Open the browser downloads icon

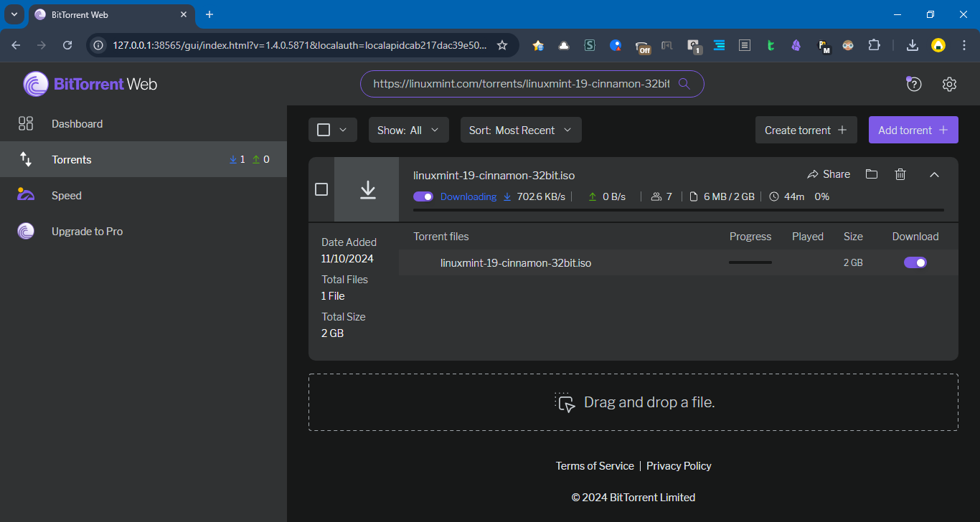(x=913, y=45)
